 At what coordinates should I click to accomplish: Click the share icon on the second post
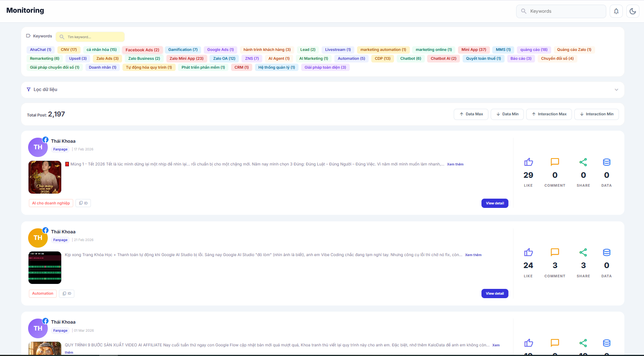[x=583, y=253]
